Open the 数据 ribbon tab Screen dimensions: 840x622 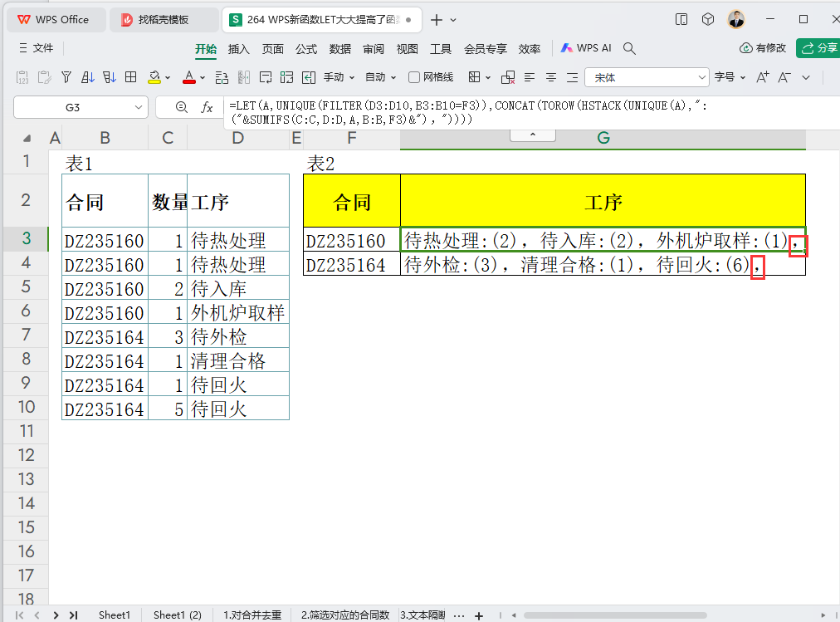[340, 49]
